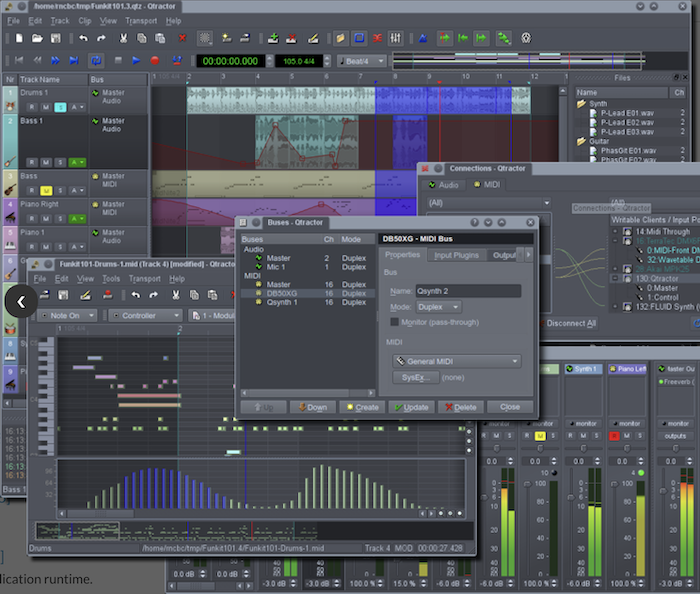
Task: Toggle solo on the Drums 1 track
Action: tap(61, 107)
